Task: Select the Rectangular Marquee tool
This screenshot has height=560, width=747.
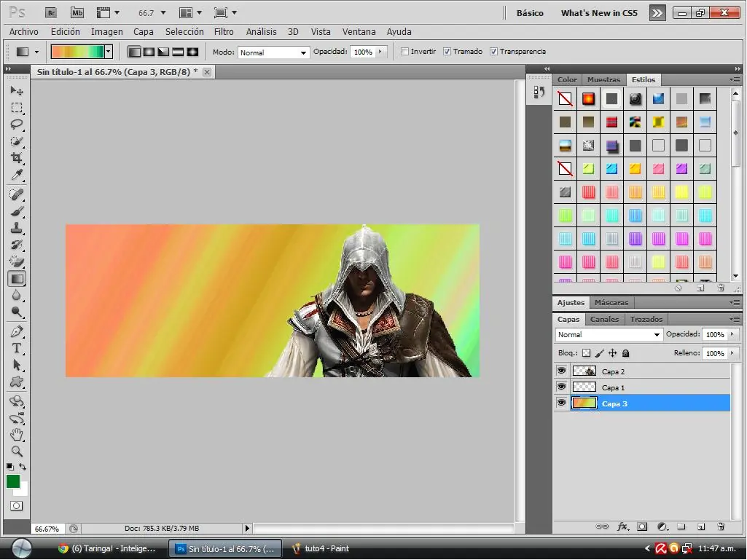Action: point(17,108)
